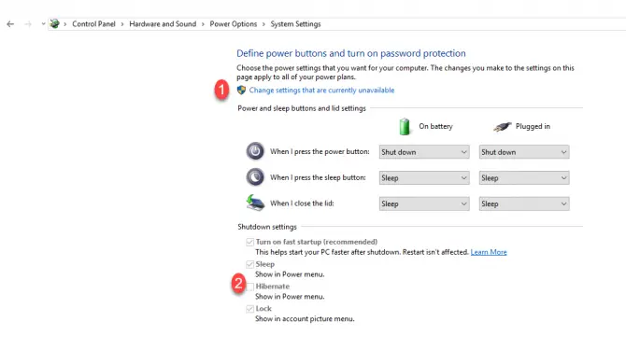Click 'This helps start your PC faster' description
The width and height of the screenshot is (626, 364).
point(362,252)
